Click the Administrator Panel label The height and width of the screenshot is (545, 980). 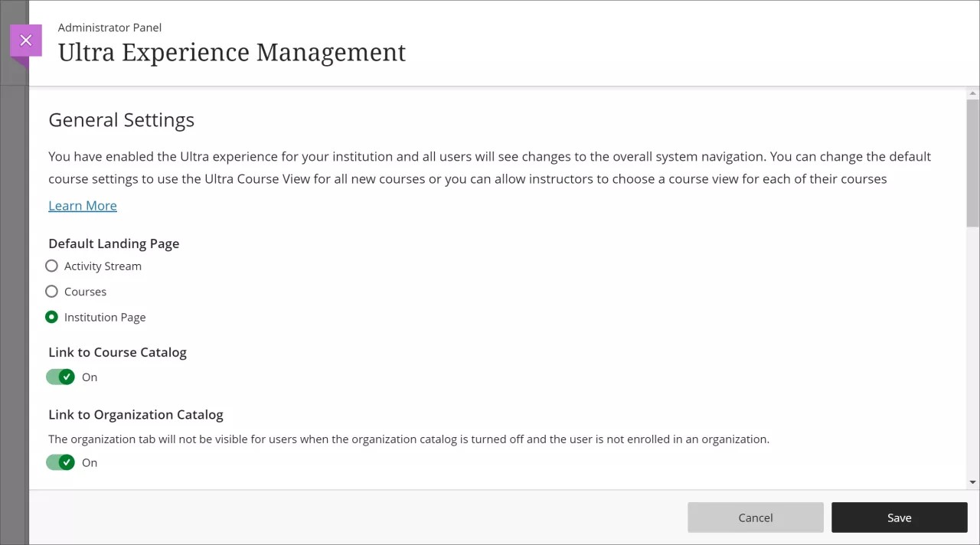click(x=109, y=27)
